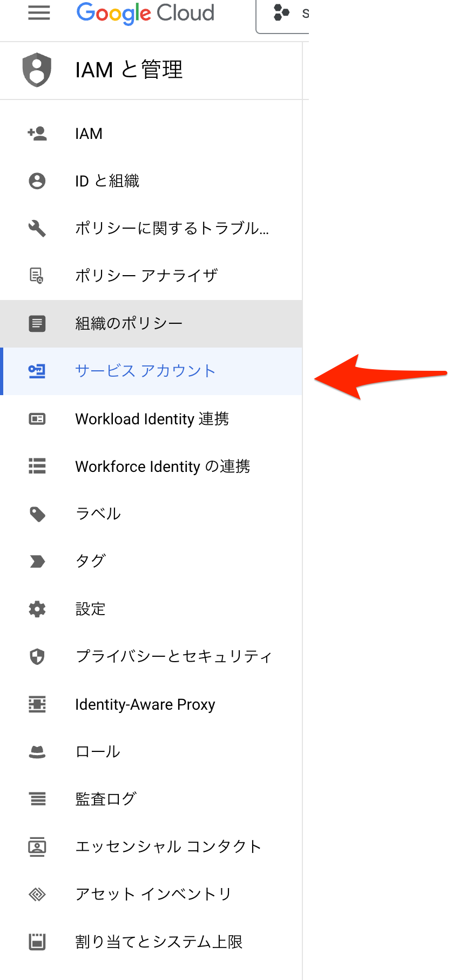Click the wrench icon for policy troubleshooting
Viewport: 459px width, 980px height.
(37, 228)
